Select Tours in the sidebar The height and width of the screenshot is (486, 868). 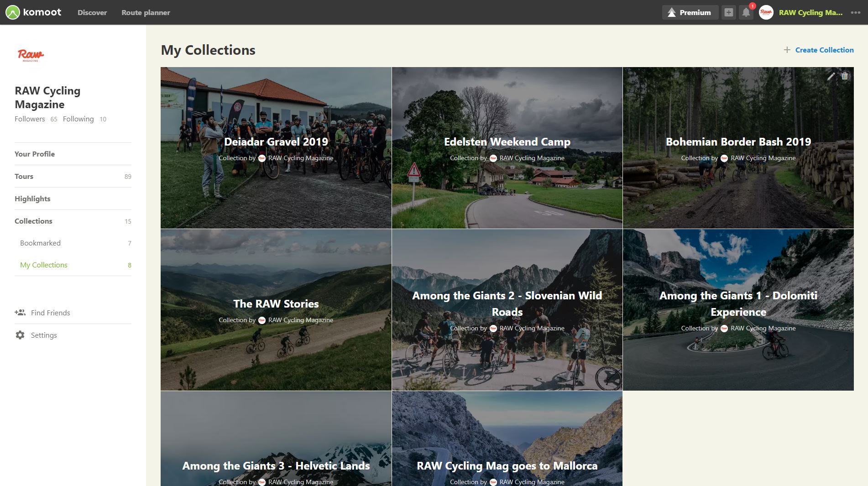click(x=24, y=176)
